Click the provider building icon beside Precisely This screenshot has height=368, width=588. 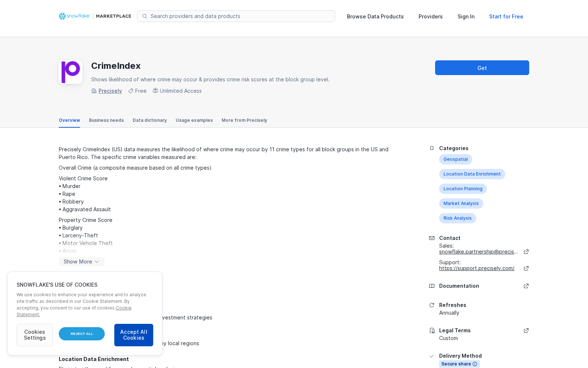[94, 91]
